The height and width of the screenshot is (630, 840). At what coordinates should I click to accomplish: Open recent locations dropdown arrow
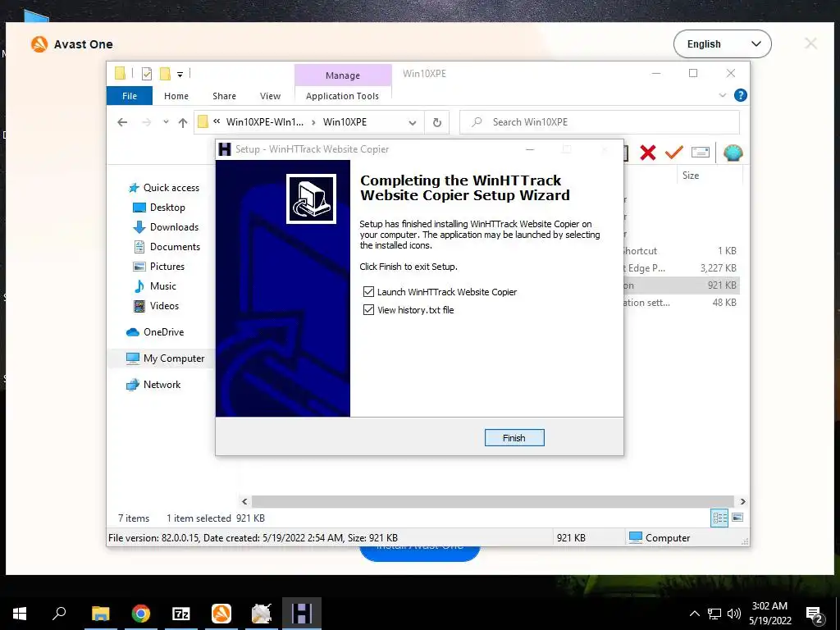tap(166, 122)
